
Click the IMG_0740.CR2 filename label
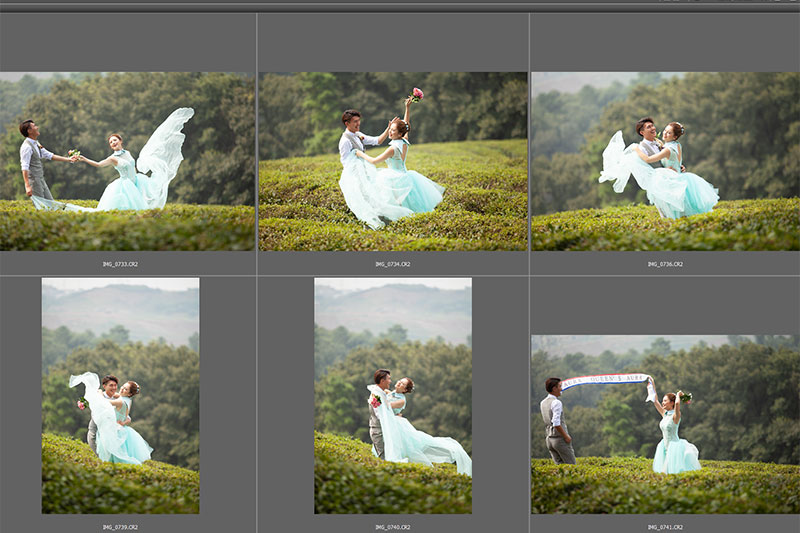(393, 527)
